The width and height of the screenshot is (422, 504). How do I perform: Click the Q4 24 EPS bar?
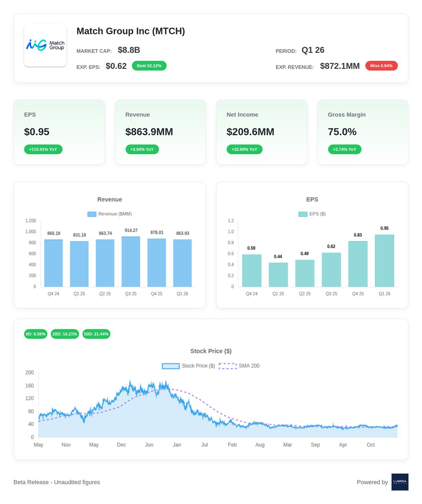pos(252,271)
